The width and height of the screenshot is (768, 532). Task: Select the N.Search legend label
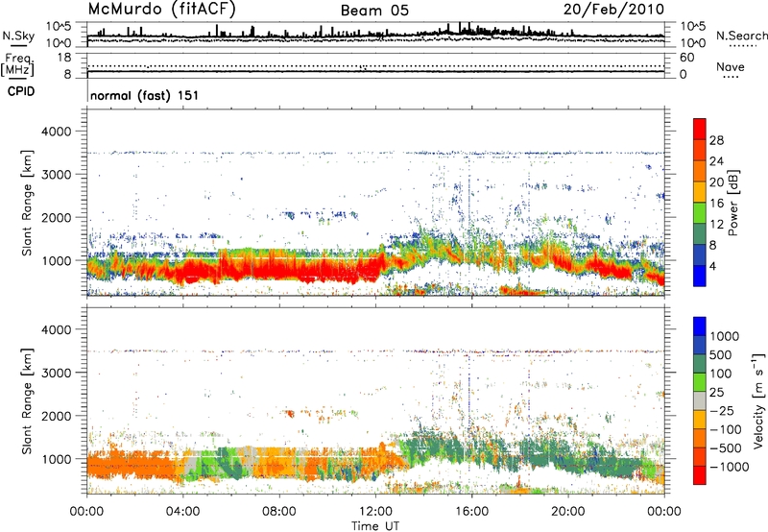coord(741,36)
